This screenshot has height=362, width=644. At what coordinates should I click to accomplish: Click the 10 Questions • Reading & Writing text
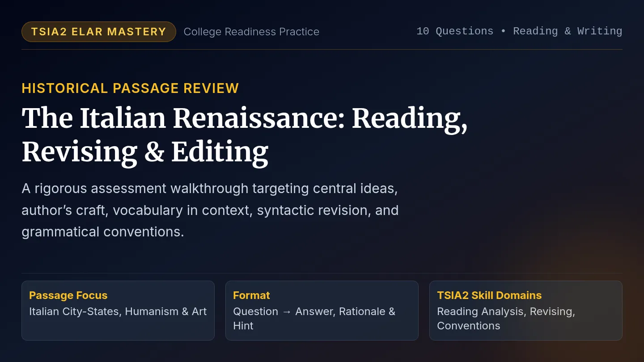pyautogui.click(x=519, y=31)
